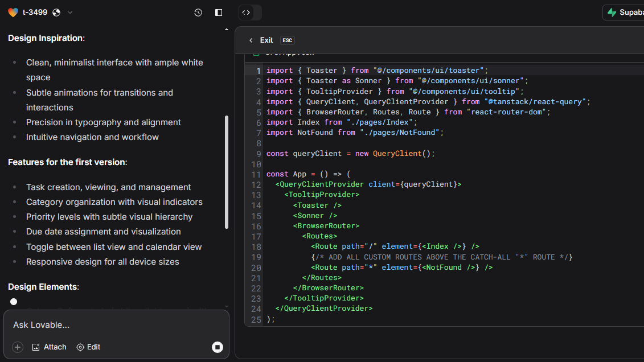The height and width of the screenshot is (362, 644).
Task: Open the version history clock icon
Action: (198, 13)
